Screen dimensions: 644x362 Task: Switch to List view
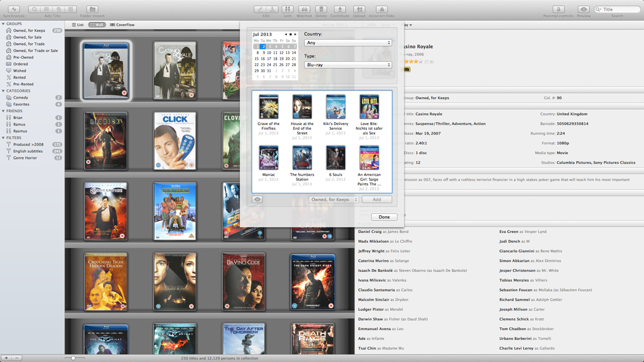[78, 25]
